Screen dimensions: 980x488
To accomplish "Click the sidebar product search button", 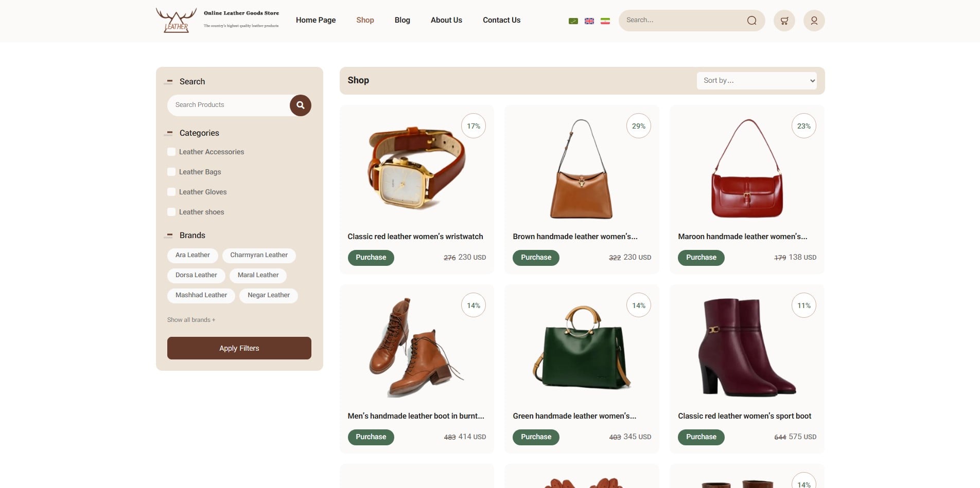I will (300, 105).
